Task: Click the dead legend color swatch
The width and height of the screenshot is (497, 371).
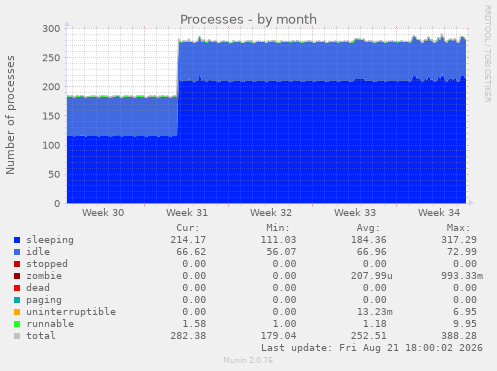Action: point(17,288)
